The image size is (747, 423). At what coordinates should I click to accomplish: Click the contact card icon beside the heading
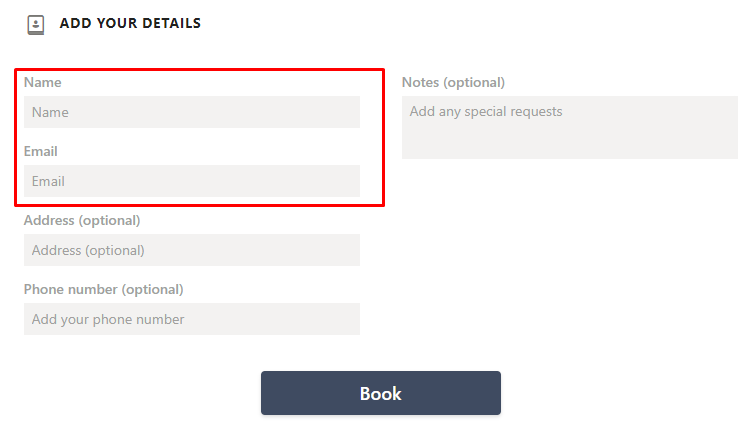tap(36, 24)
